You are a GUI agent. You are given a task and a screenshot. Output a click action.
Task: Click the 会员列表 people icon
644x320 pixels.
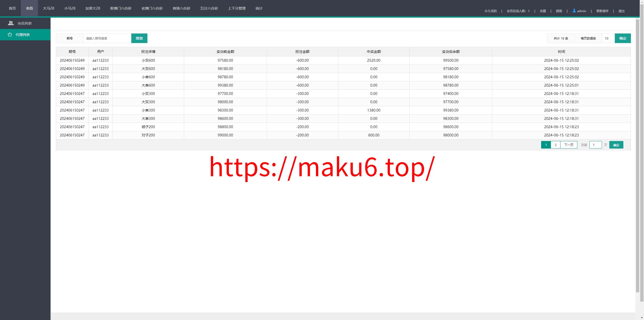coord(11,23)
